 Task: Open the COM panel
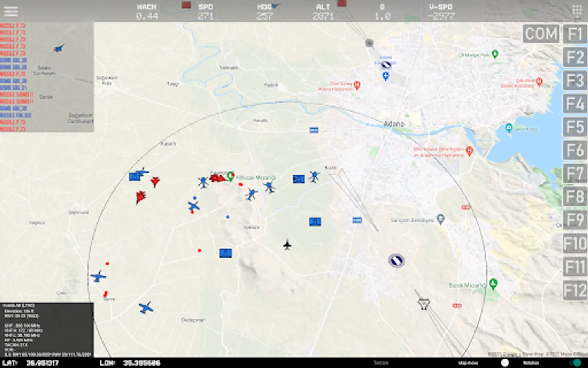coord(541,34)
